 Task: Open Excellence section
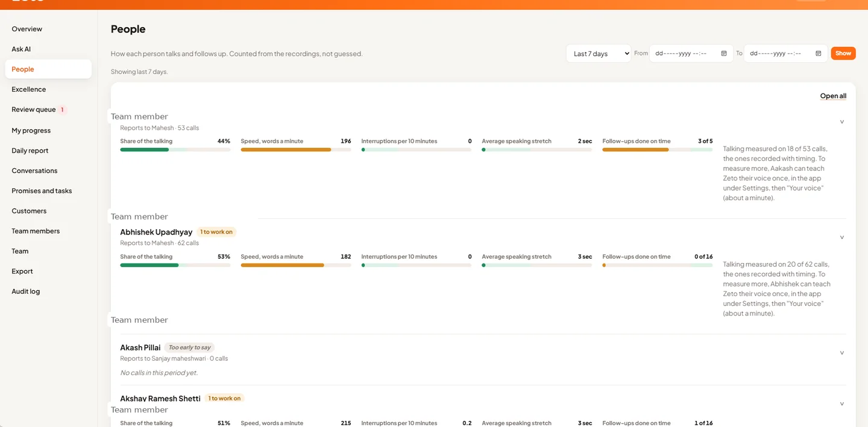[x=48, y=89]
